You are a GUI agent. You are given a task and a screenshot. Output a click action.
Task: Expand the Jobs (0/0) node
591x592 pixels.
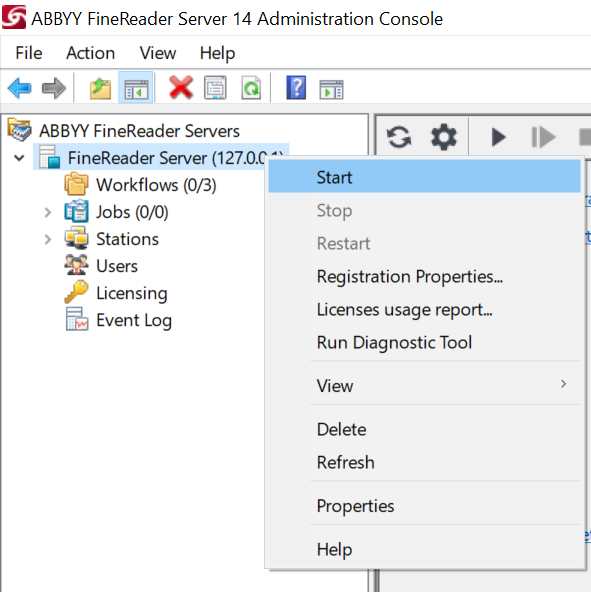pos(48,212)
